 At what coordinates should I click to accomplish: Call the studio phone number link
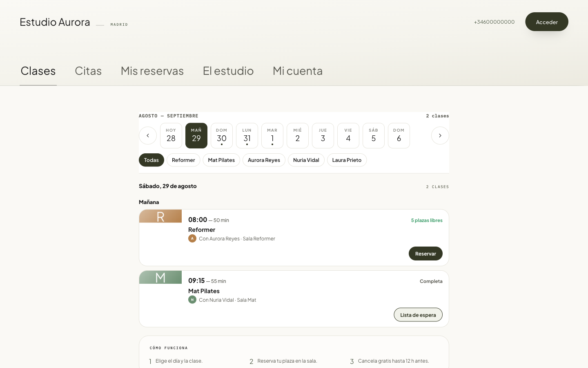[494, 22]
